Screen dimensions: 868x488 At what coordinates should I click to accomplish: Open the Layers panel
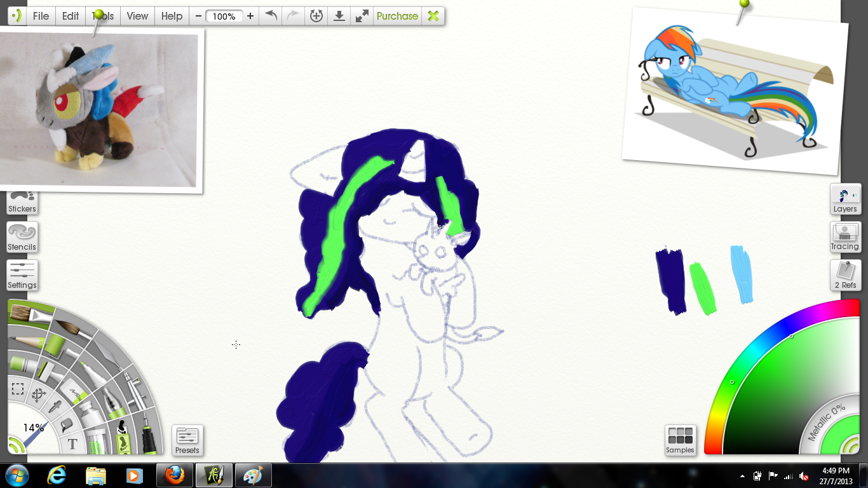click(x=845, y=199)
